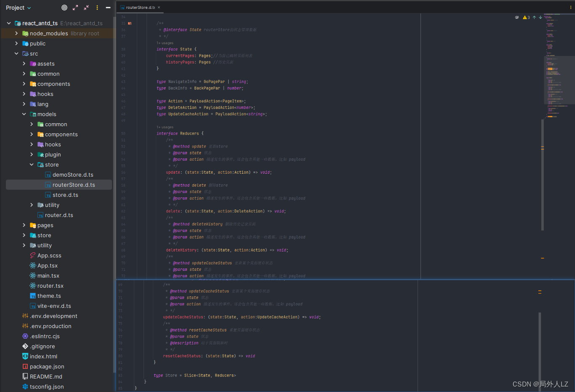Click the '1+ usages' hint above interface State

pos(165,43)
